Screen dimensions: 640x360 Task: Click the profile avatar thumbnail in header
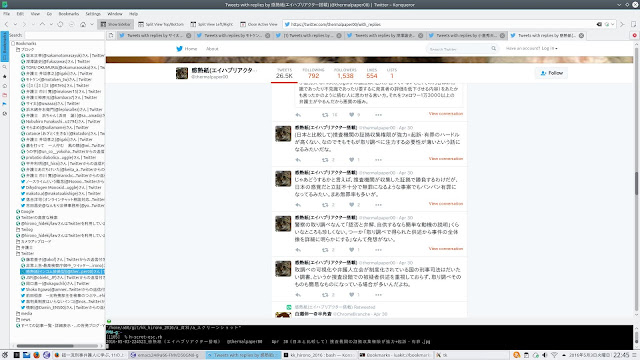(x=182, y=73)
